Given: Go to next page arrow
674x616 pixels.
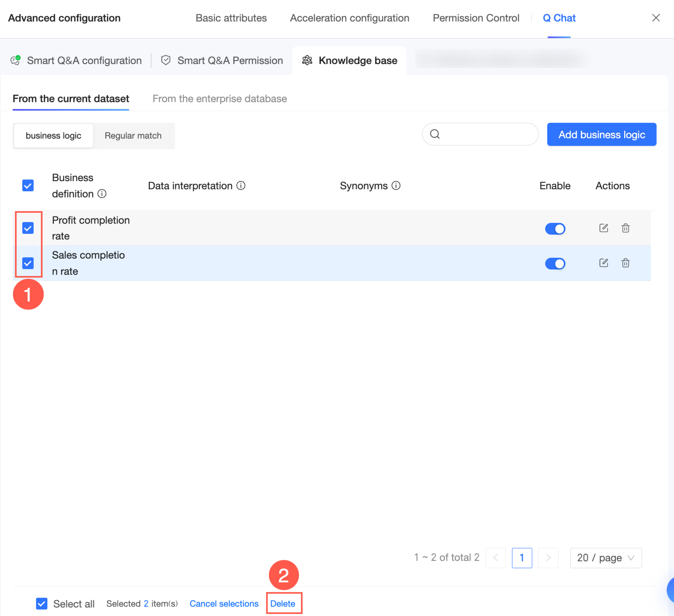Looking at the screenshot, I should coord(548,557).
